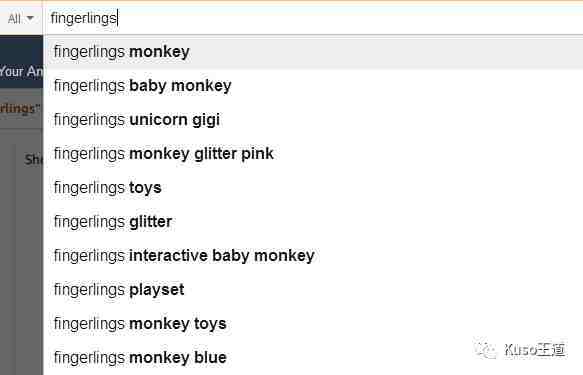Click the dropdown arrow beside All
This screenshot has height=375, width=583.
[30, 18]
